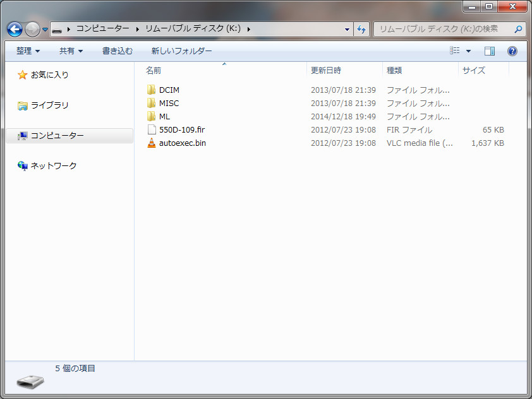Select the ML folder name

[x=164, y=117]
